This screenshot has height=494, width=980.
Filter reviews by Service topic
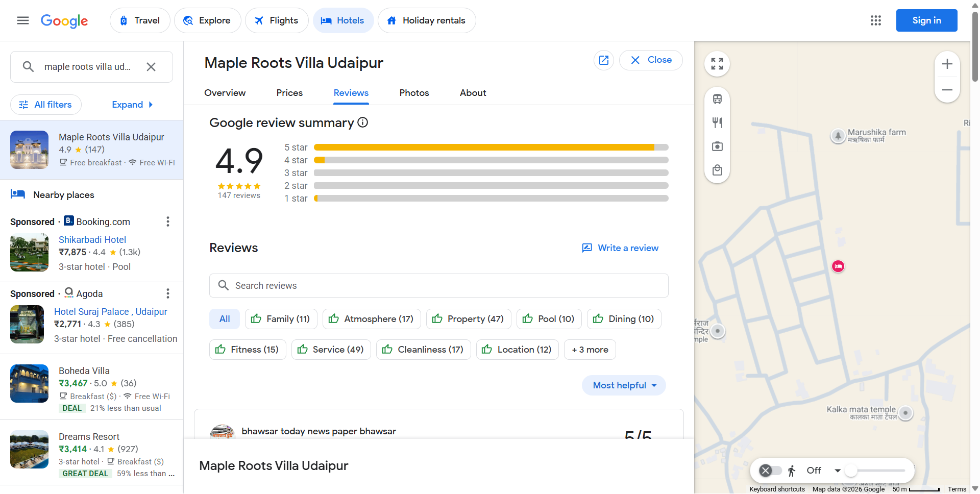pyautogui.click(x=331, y=350)
